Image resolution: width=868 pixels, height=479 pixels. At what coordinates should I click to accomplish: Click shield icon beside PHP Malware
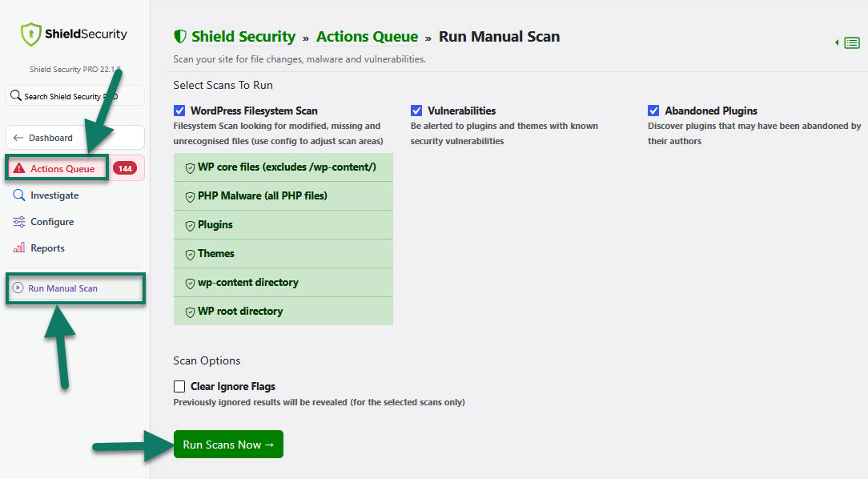190,196
